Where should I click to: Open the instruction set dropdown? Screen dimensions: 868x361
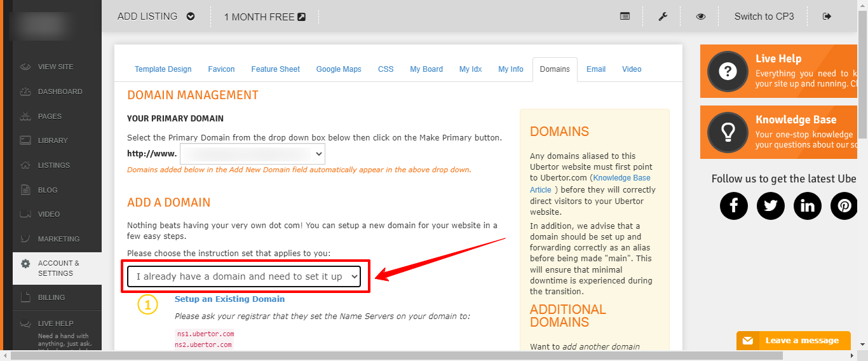[x=244, y=276]
